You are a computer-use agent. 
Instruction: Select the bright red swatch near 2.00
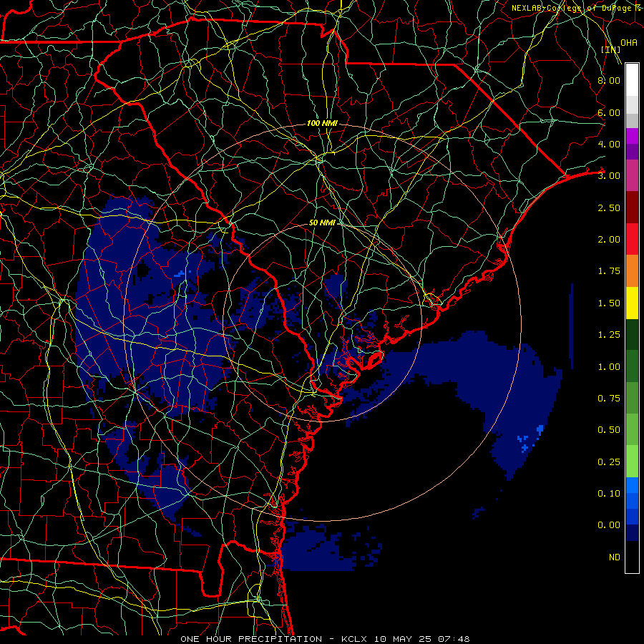tap(632, 239)
